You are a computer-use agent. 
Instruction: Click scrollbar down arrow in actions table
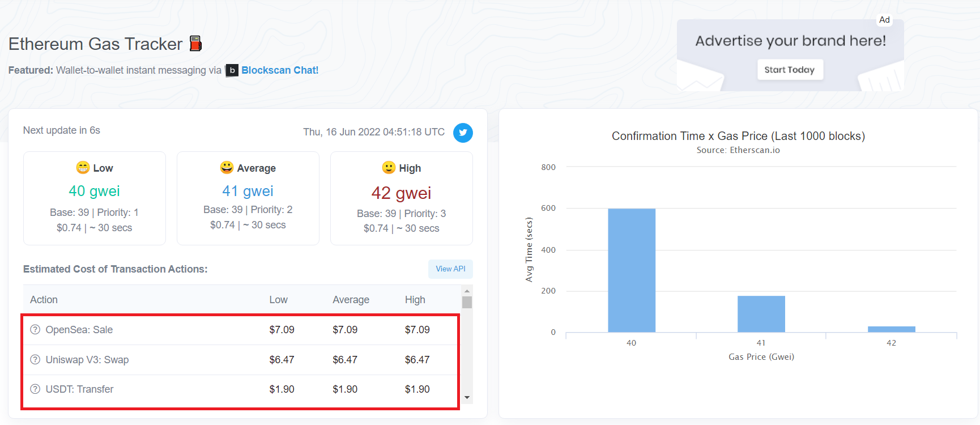click(467, 398)
